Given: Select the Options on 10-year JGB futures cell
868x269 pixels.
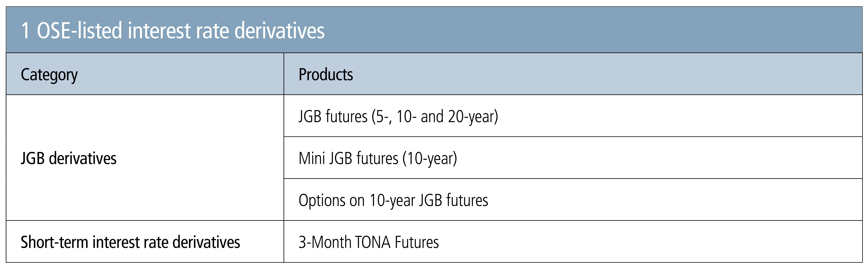Looking at the screenshot, I should 393,200.
